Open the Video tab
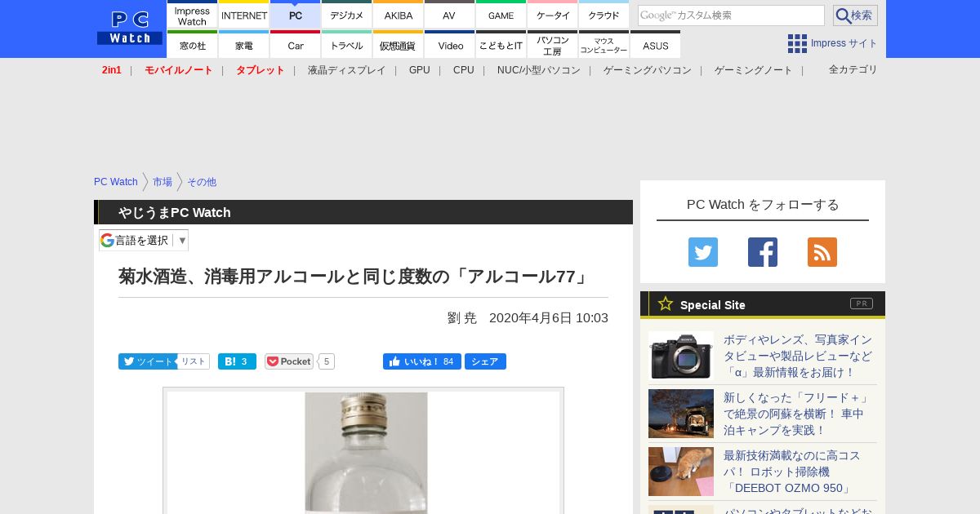980x514 pixels. tap(449, 45)
